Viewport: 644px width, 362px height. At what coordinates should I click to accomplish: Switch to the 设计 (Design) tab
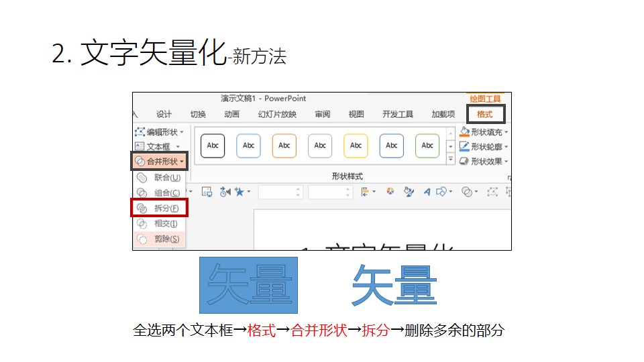(164, 114)
